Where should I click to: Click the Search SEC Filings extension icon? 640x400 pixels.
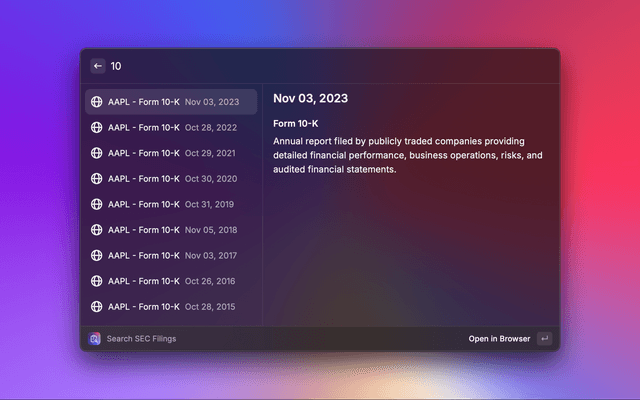(x=94, y=339)
